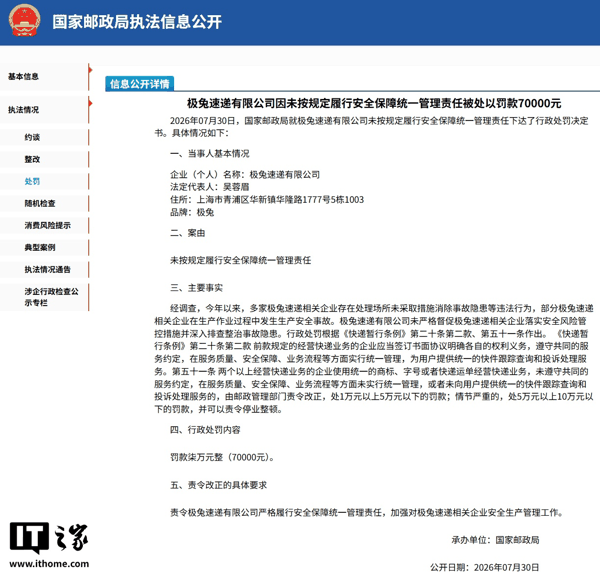Viewport: 600px width, 575px height.
Task: Expand the red arrow beside 执法情况
Action: [91, 103]
